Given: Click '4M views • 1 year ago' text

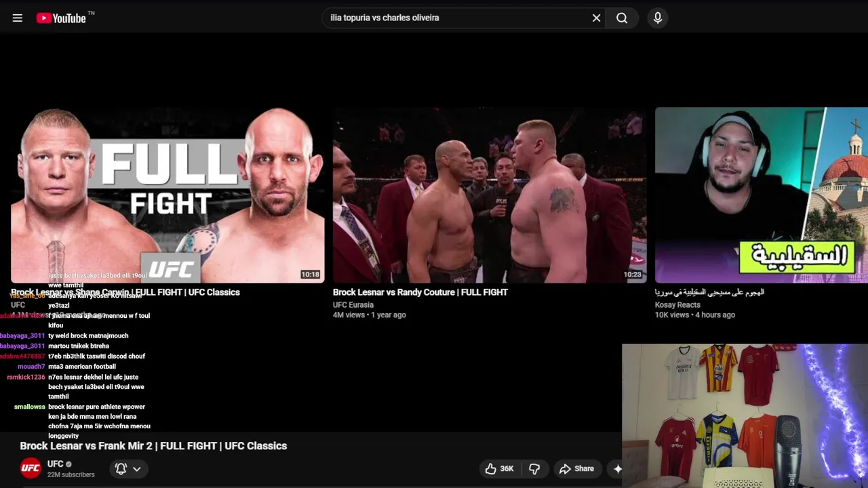Looking at the screenshot, I should tap(370, 315).
